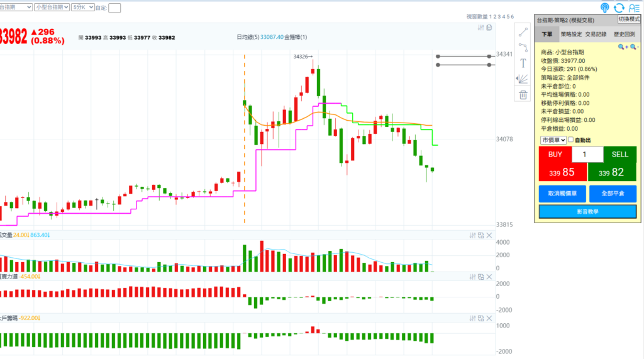Screen dimensions: 644x359
Task: Click the blue broadcast signal icon
Action: pos(605,8)
